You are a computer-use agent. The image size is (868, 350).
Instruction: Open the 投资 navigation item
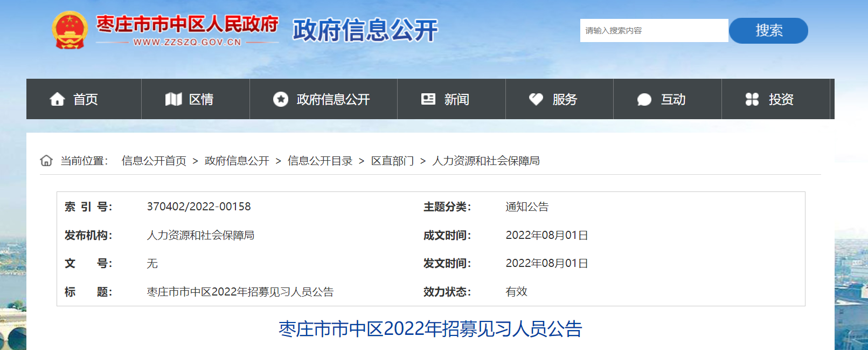coord(776,99)
